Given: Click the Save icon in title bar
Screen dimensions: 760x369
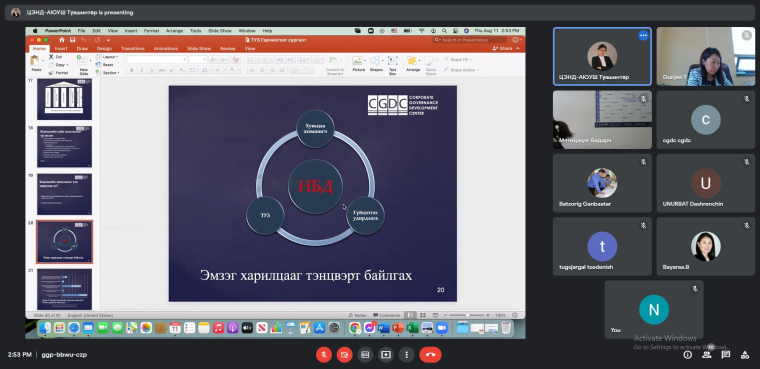Looking at the screenshot, I should click(x=72, y=40).
